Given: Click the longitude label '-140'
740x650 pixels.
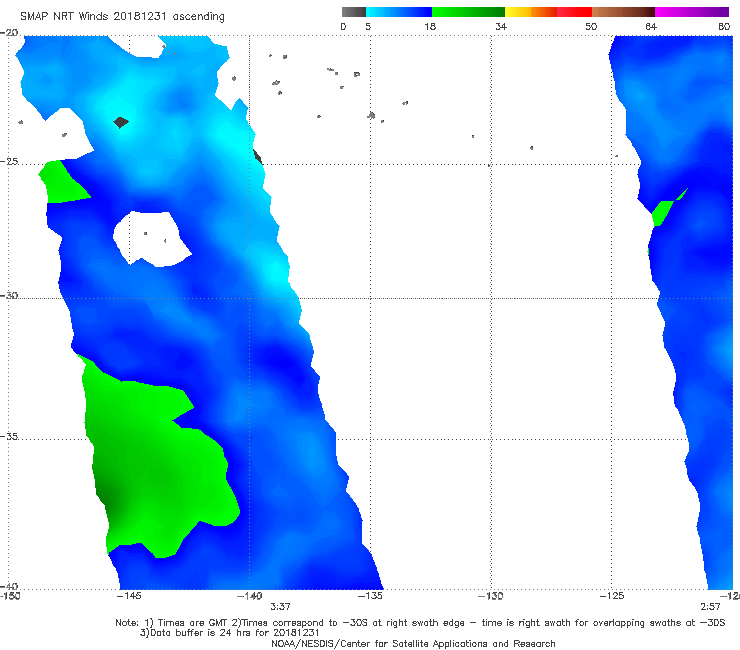Looking at the screenshot, I should pos(249,596).
